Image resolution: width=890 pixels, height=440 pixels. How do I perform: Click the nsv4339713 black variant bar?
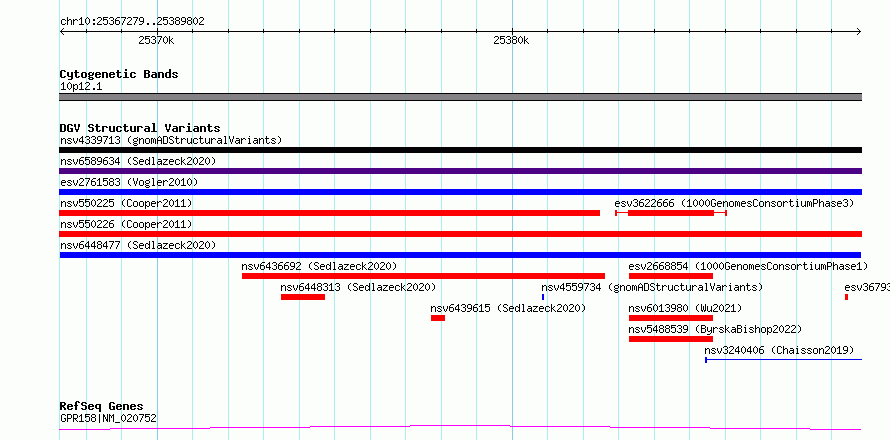coord(460,150)
